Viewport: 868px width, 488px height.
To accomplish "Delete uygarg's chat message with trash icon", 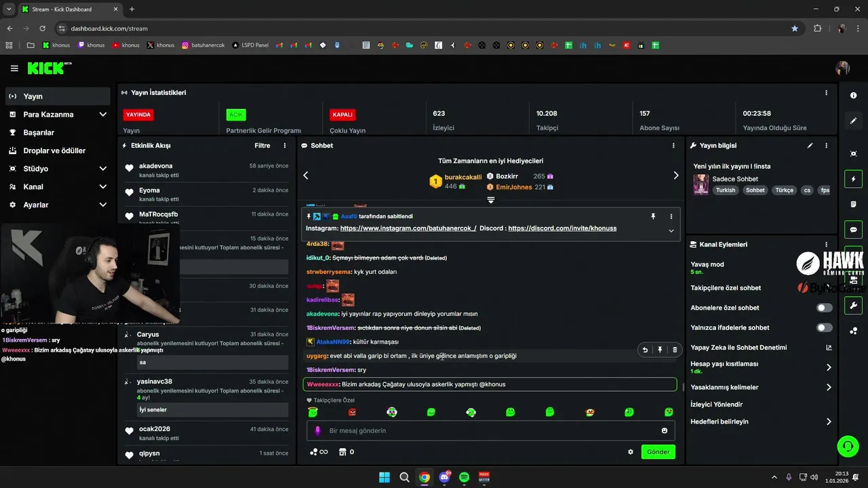I will click(675, 350).
